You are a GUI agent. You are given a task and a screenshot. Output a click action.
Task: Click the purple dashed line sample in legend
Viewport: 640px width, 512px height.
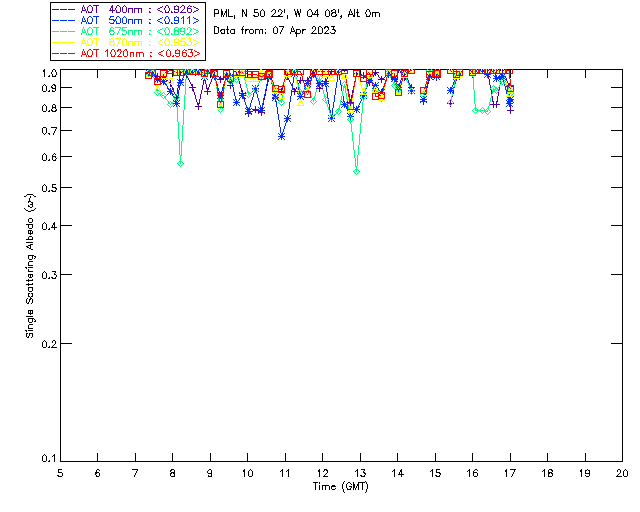[x=64, y=9]
